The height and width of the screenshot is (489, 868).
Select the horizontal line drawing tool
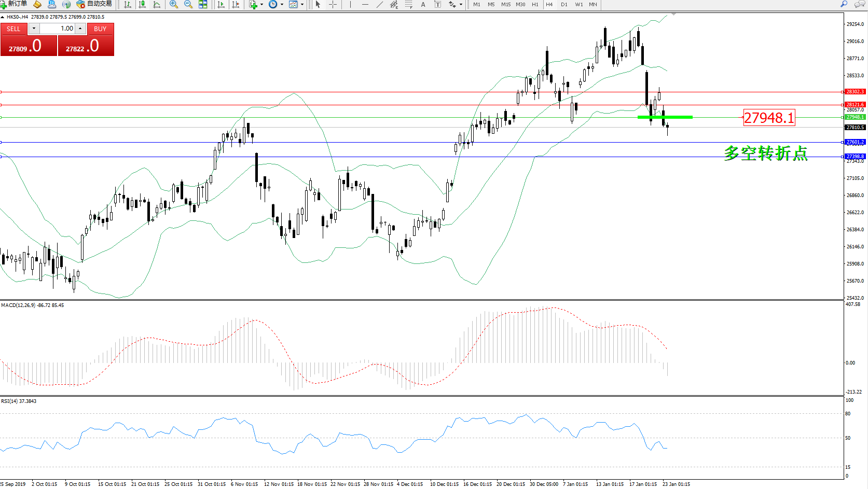pos(365,4)
